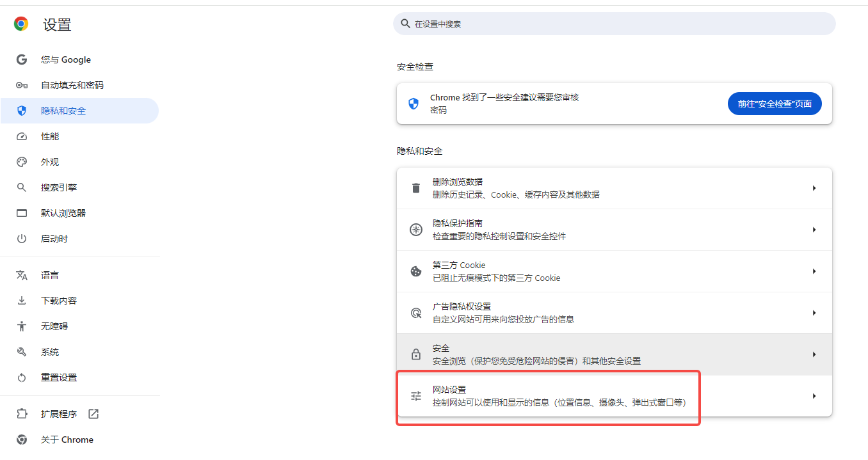This screenshot has width=868, height=460.
Task: Click the blue shield icon in 安全检查 card
Action: pos(414,104)
